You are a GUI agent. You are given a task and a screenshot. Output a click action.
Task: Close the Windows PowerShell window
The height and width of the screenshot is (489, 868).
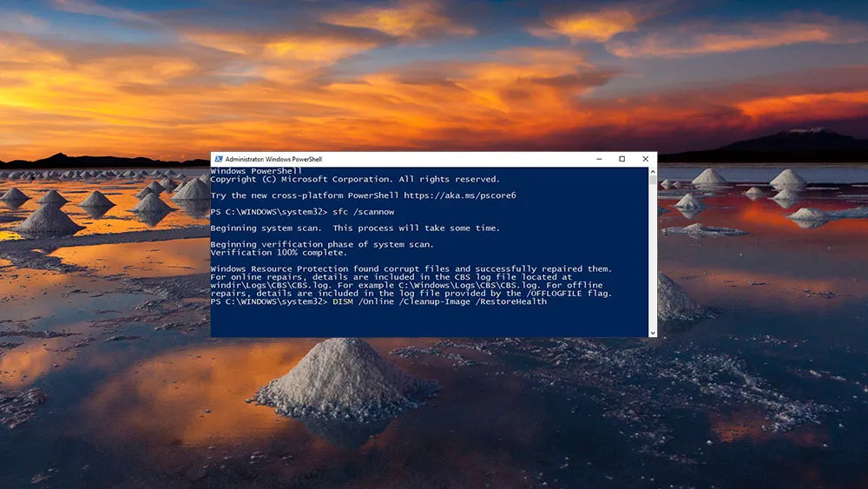(645, 160)
